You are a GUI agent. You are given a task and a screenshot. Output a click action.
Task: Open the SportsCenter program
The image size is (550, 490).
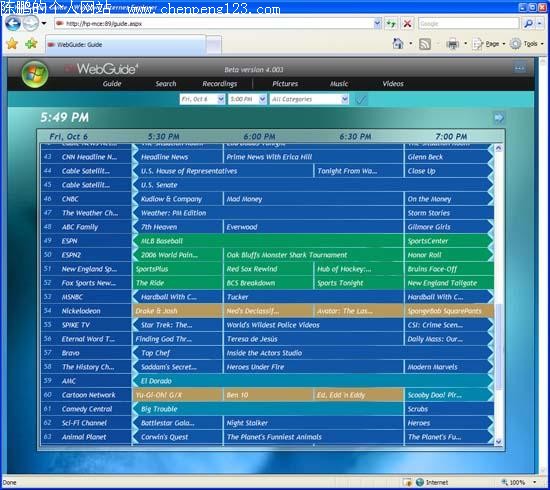click(x=449, y=241)
